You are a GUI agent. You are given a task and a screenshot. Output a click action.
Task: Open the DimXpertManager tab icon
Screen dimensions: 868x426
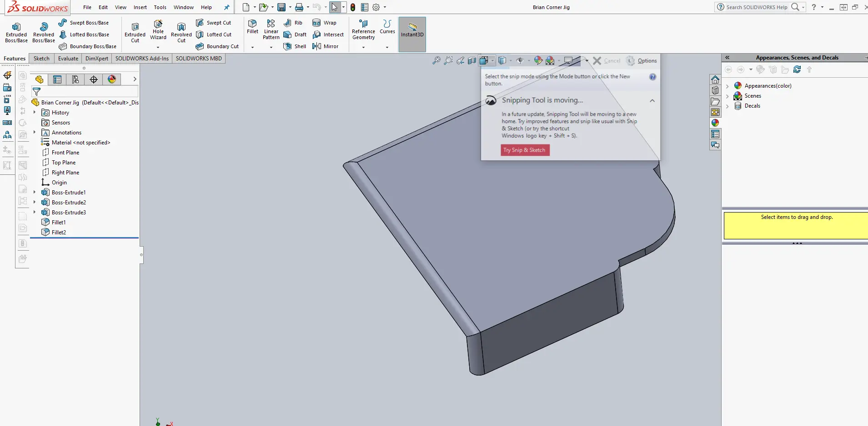click(x=94, y=79)
